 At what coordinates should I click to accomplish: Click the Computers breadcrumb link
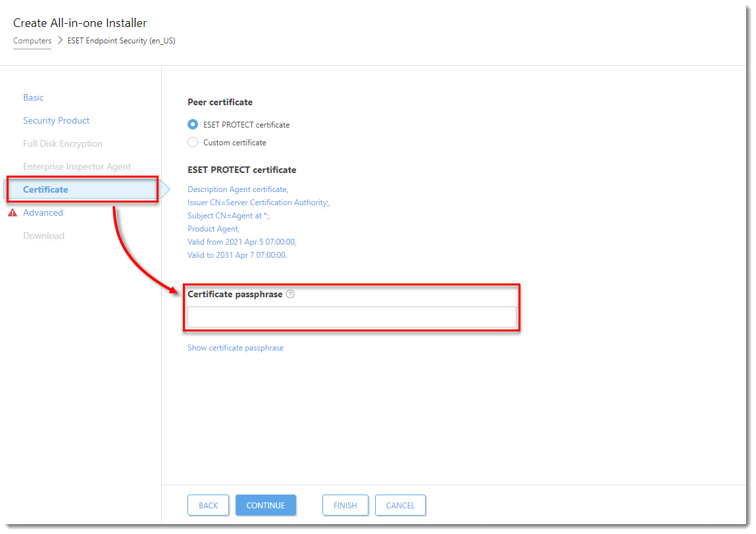click(x=32, y=41)
